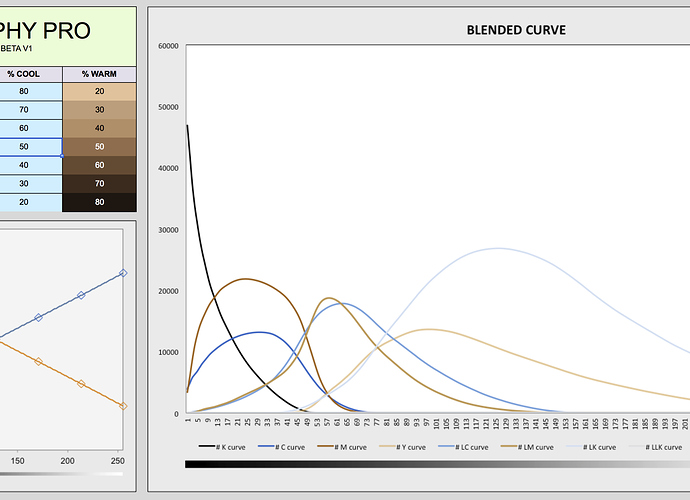690x500 pixels.
Task: Select the darkest % WARM swatch 80
Action: click(99, 202)
